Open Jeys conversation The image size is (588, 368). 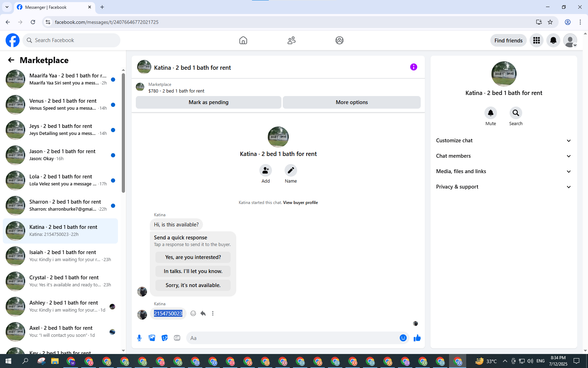tap(60, 130)
